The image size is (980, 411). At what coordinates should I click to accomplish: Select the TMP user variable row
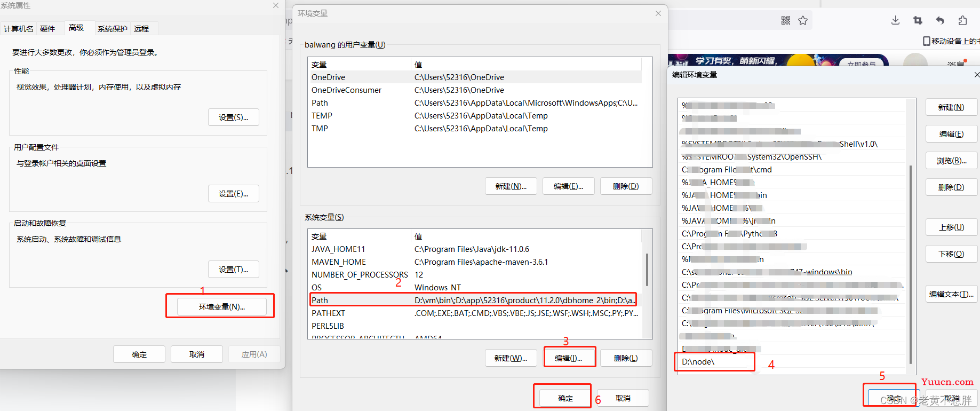475,129
